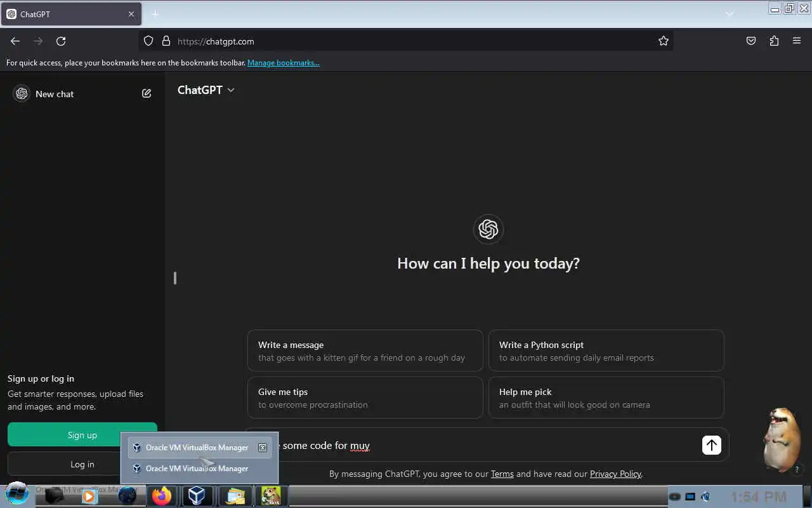Choose the Write a Python script suggestion
This screenshot has width=812, height=508.
pos(606,351)
